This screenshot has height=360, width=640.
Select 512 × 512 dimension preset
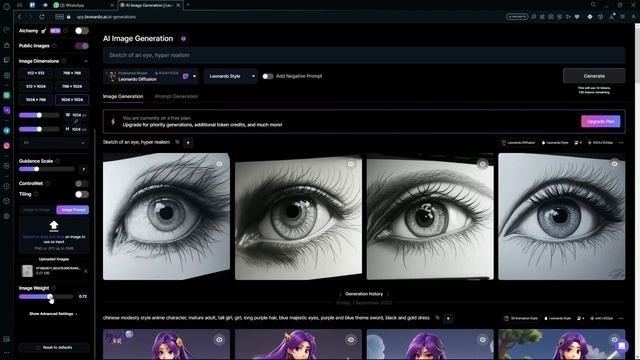pyautogui.click(x=36, y=73)
